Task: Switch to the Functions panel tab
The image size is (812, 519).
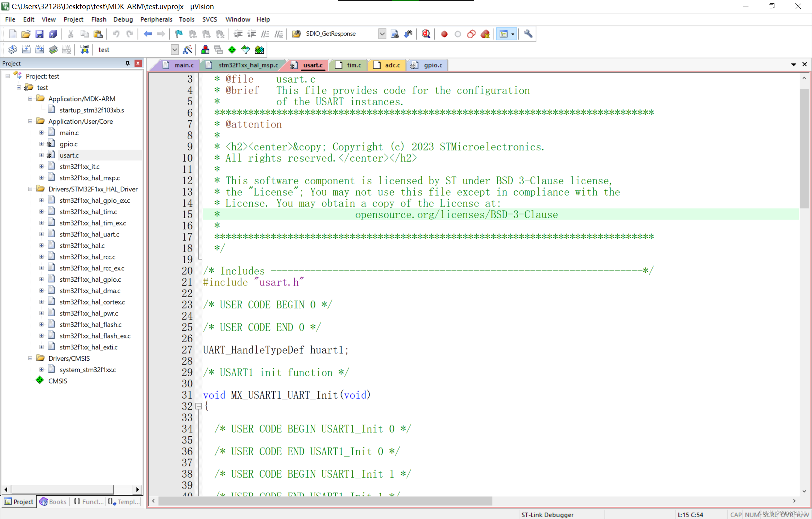Action: 88,502
